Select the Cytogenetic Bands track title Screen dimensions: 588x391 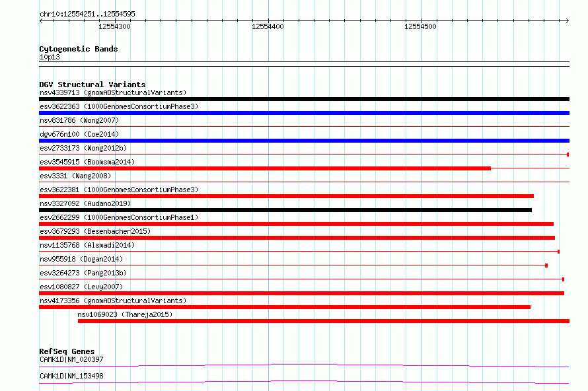click(x=79, y=49)
